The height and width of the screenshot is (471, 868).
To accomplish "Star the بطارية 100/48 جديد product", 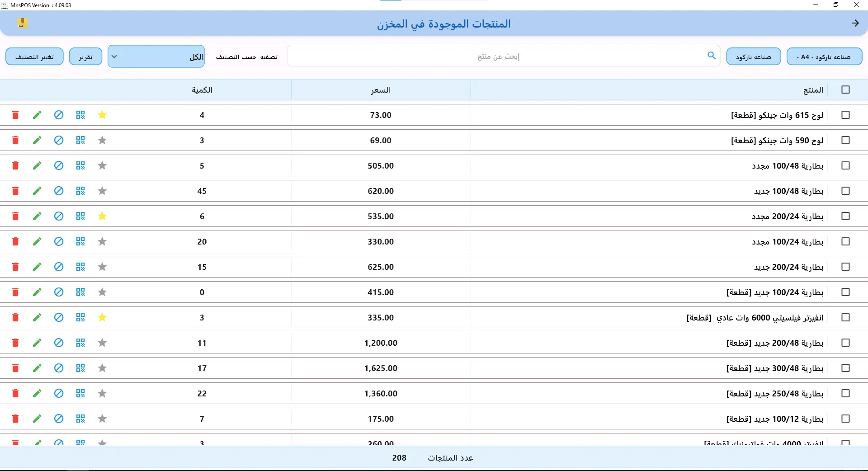I will click(x=102, y=191).
